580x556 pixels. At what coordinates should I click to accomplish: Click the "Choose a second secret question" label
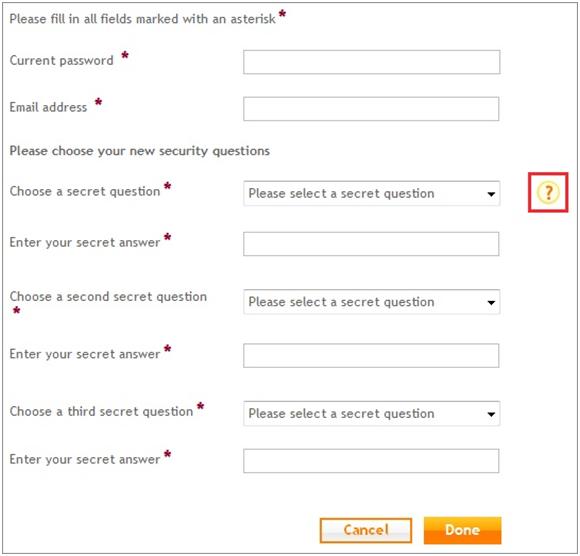(108, 297)
